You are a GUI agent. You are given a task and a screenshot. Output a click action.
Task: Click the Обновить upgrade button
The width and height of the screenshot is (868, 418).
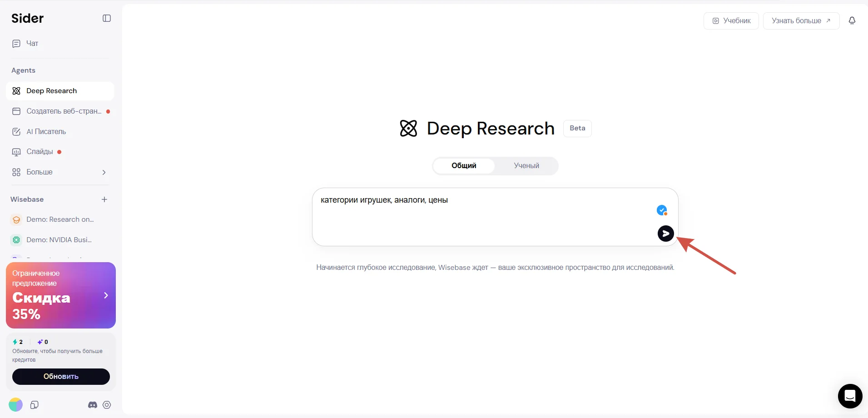tap(61, 377)
